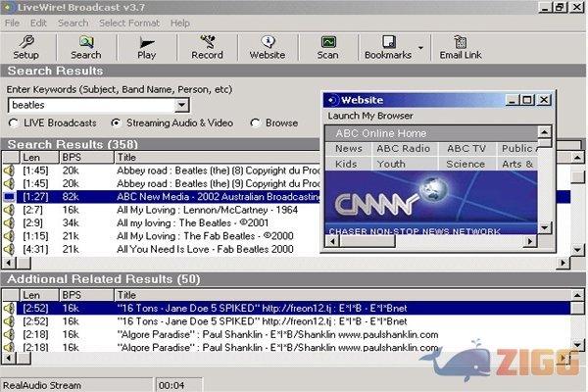Open the Bookmarks dropdown arrow
This screenshot has height=392, width=588.
pos(421,46)
